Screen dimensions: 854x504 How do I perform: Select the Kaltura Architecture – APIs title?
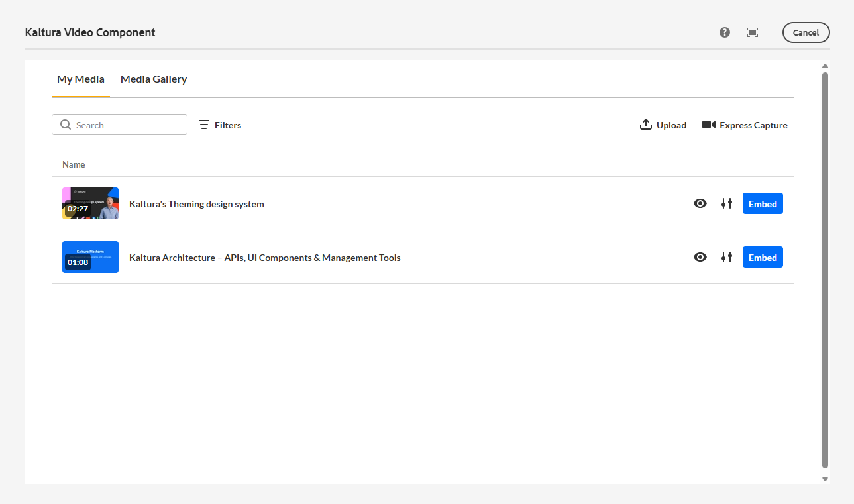(x=265, y=258)
